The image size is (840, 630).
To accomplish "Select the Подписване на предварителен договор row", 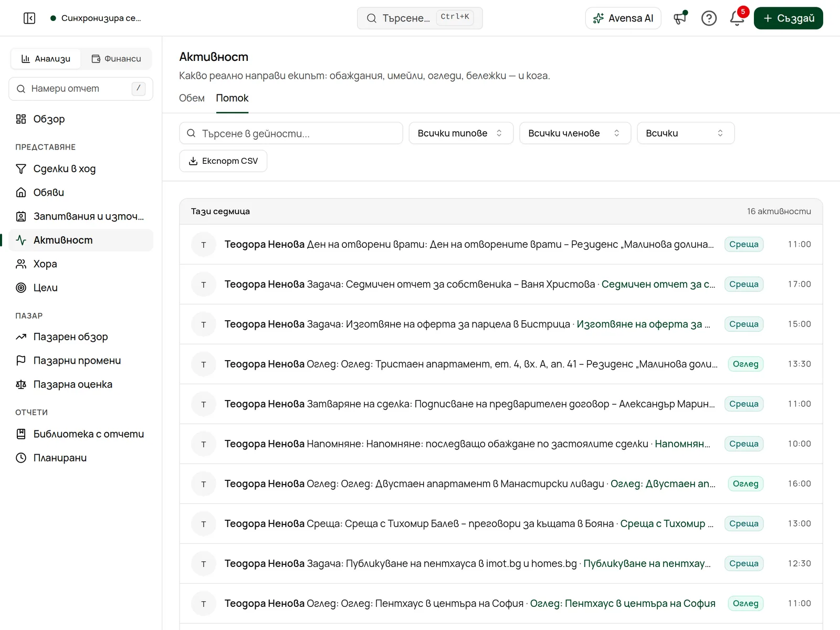I will [501, 404].
